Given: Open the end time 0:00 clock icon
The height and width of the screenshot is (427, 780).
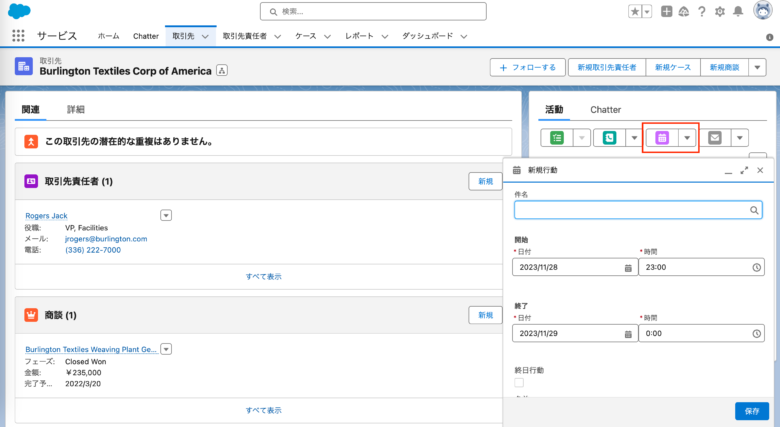Looking at the screenshot, I should coord(757,334).
